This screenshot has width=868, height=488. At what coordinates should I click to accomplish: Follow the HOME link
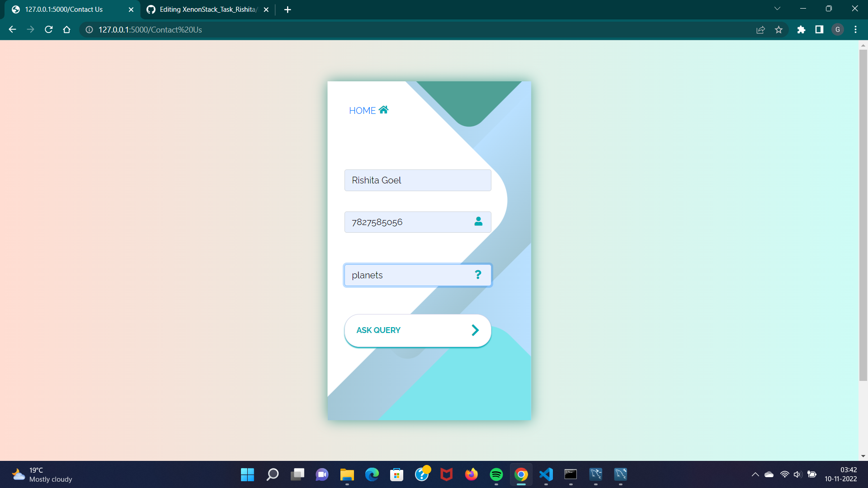[x=362, y=111]
